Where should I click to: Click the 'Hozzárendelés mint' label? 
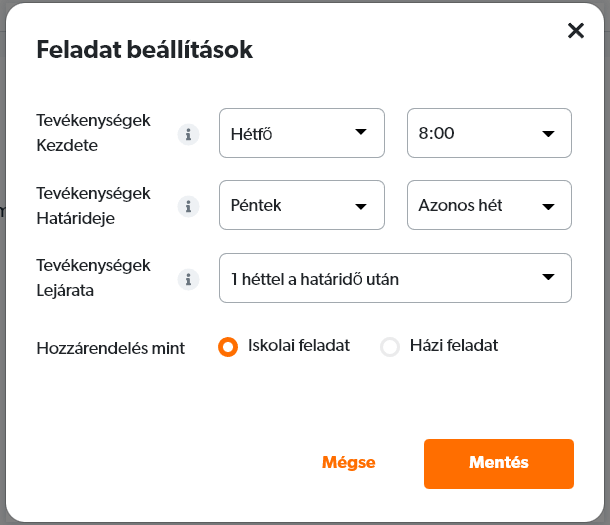point(110,349)
